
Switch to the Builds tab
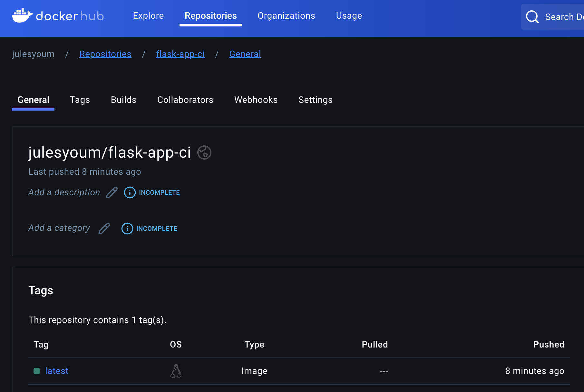(x=123, y=100)
